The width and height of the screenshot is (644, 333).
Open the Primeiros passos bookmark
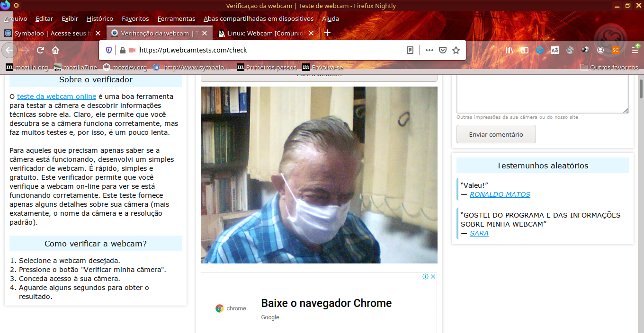[267, 67]
